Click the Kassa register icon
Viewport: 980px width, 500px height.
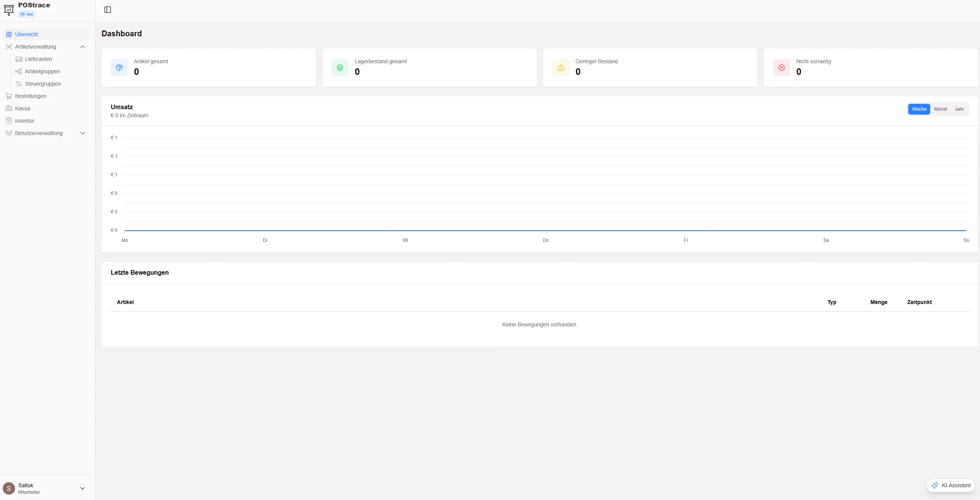[9, 108]
